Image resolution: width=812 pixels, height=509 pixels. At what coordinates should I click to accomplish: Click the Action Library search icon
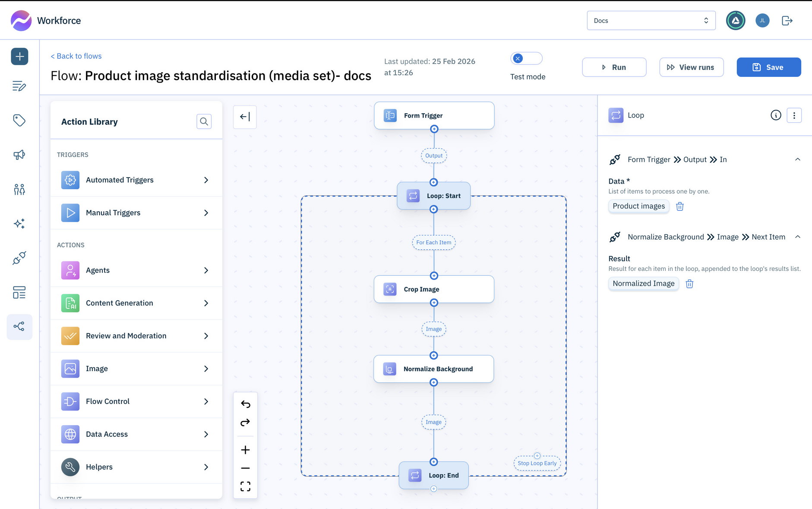pyautogui.click(x=204, y=121)
